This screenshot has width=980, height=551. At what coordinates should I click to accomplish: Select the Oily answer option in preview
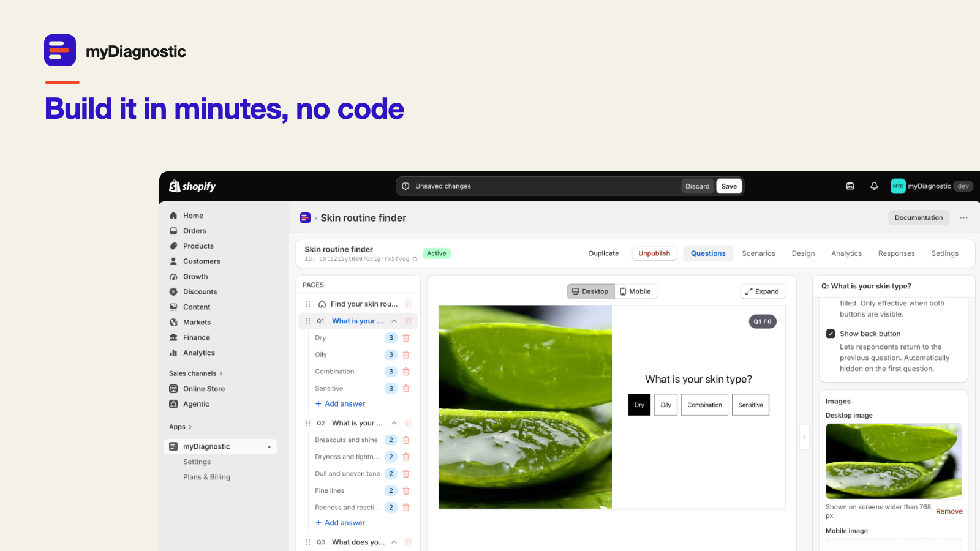[x=666, y=405]
